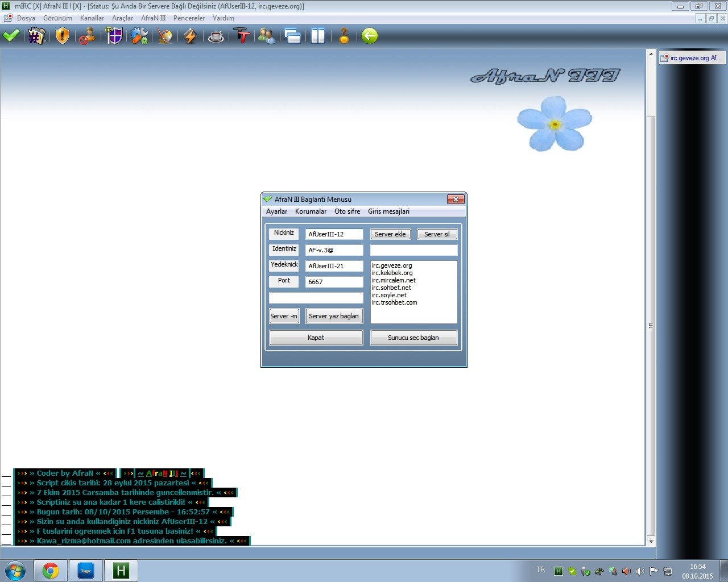
Task: Click the coffee cup away icon
Action: point(216,37)
